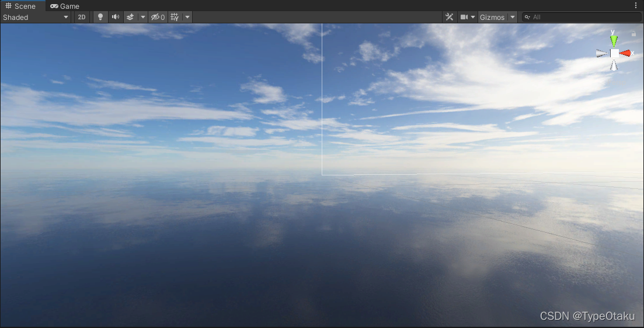Click the red X axis cone

pyautogui.click(x=625, y=53)
